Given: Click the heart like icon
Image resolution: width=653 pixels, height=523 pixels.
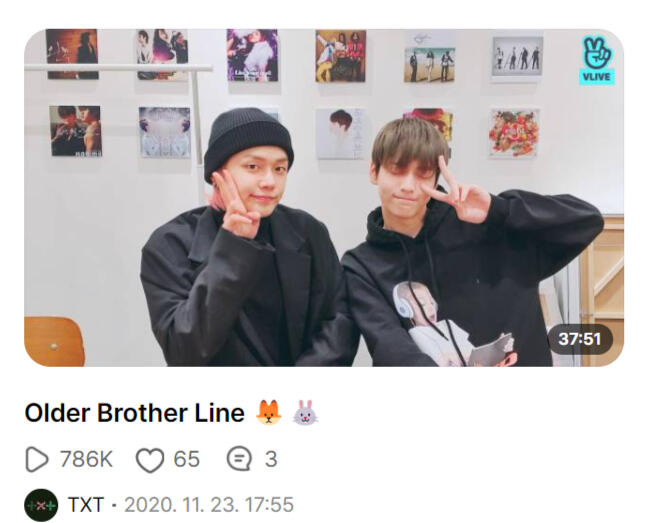Looking at the screenshot, I should pyautogui.click(x=150, y=460).
